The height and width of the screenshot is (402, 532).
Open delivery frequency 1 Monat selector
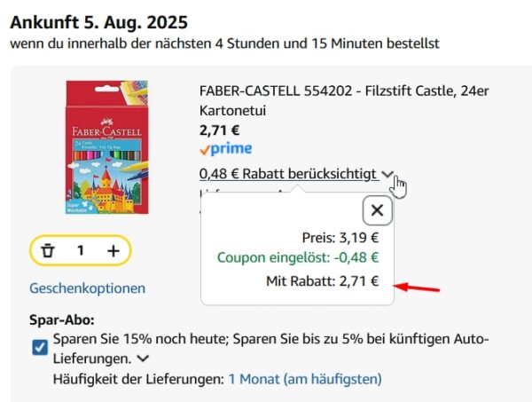click(304, 379)
